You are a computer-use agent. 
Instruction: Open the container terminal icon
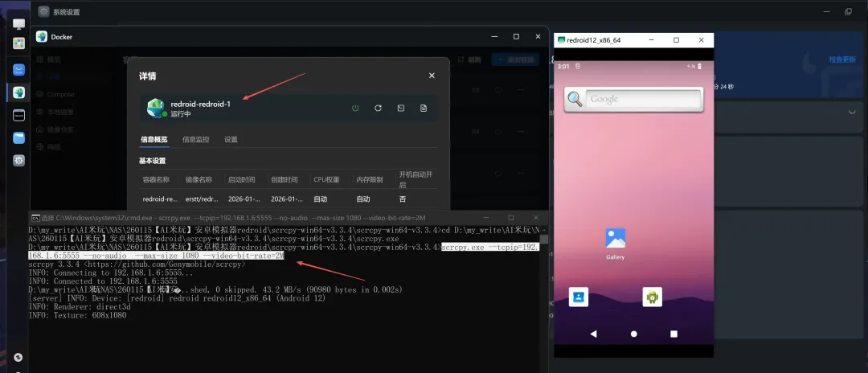click(401, 108)
